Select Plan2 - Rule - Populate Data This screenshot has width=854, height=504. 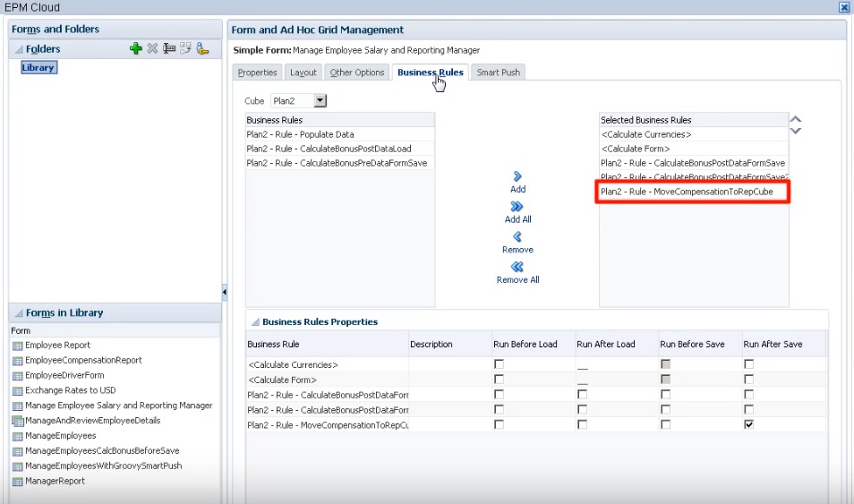(340, 134)
